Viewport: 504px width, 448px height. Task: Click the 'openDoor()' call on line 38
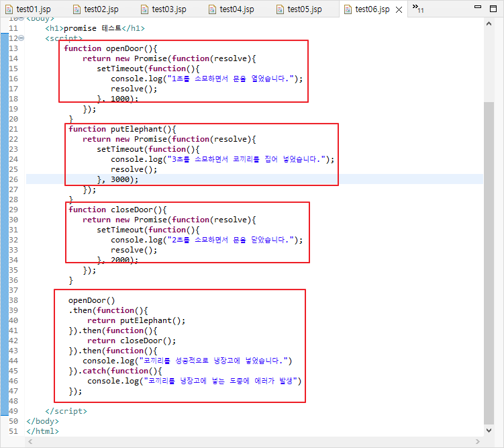92,300
